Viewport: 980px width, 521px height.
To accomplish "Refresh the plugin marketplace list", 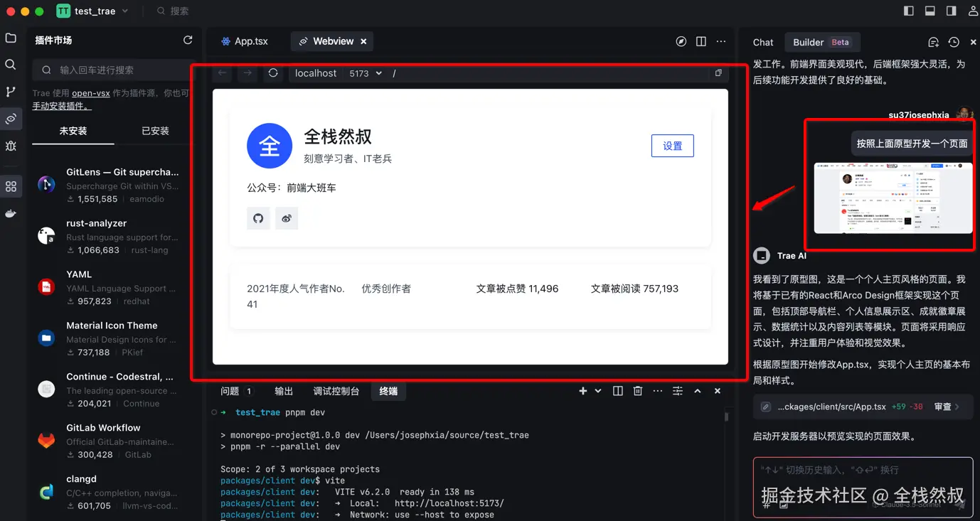I will pyautogui.click(x=188, y=41).
